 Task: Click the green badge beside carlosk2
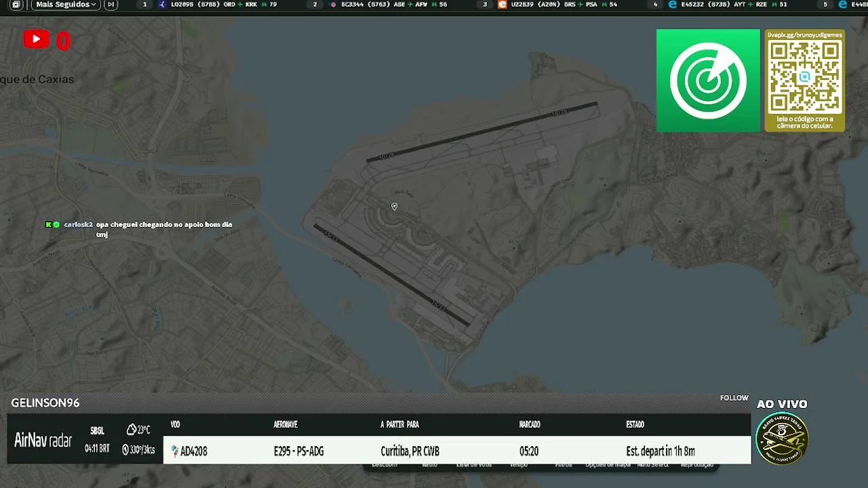pyautogui.click(x=56, y=224)
